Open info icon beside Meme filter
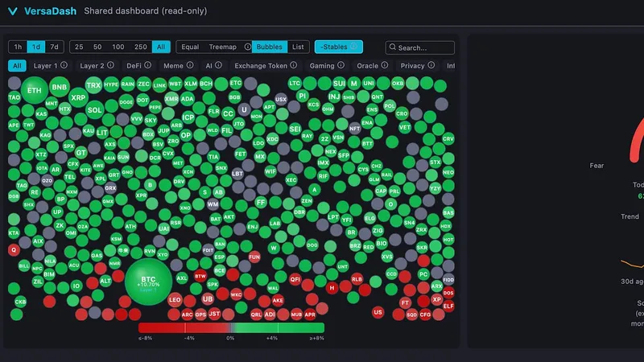 point(190,65)
